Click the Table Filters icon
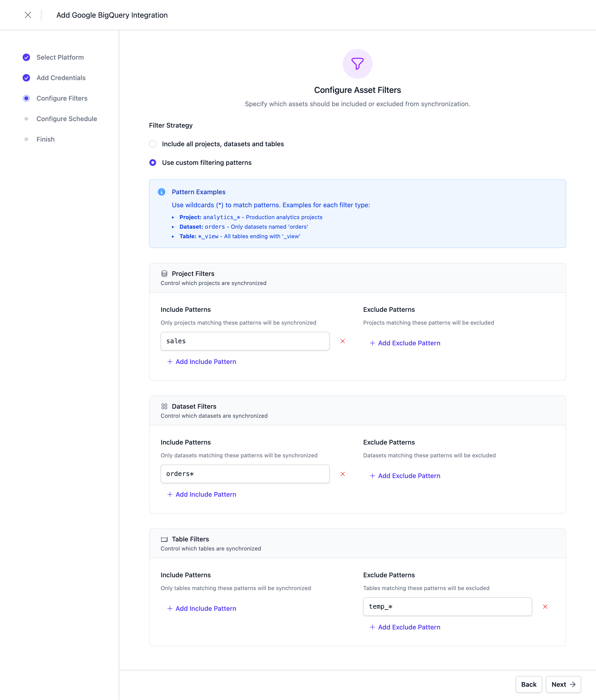The image size is (596, 700). pyautogui.click(x=164, y=539)
